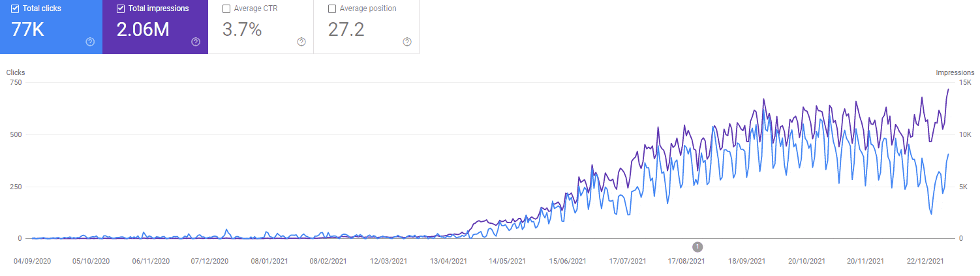This screenshot has height=276, width=980.
Task: Open help tooltip for Average position
Action: [x=407, y=42]
